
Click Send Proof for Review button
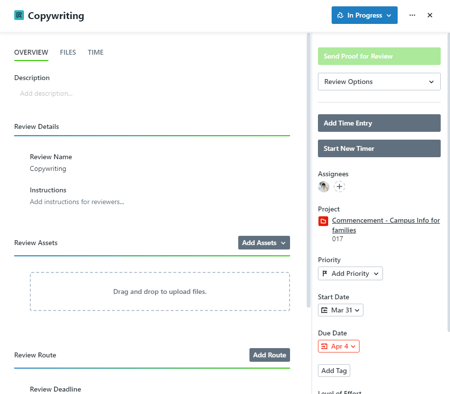click(x=379, y=56)
